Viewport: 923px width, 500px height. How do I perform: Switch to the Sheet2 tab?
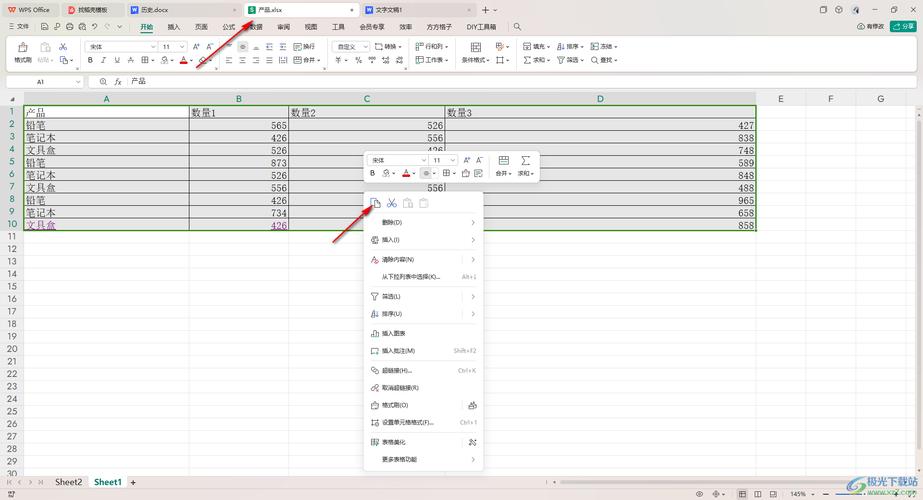[x=69, y=482]
